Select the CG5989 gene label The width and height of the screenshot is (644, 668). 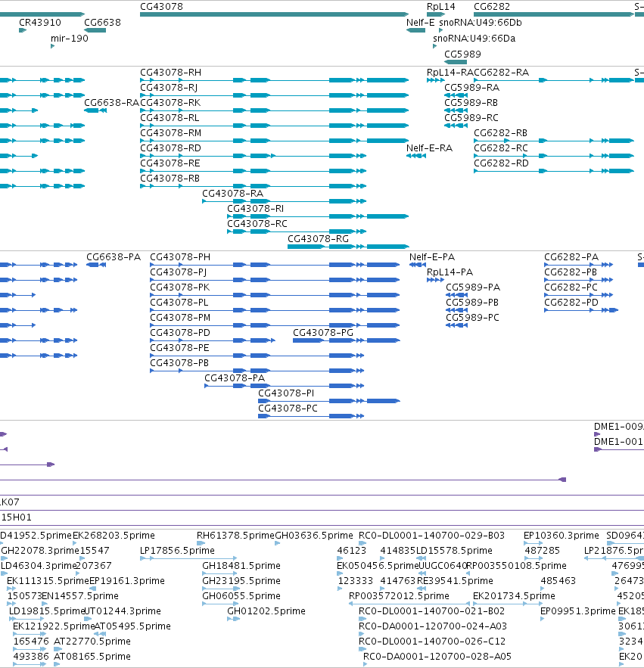(x=462, y=54)
